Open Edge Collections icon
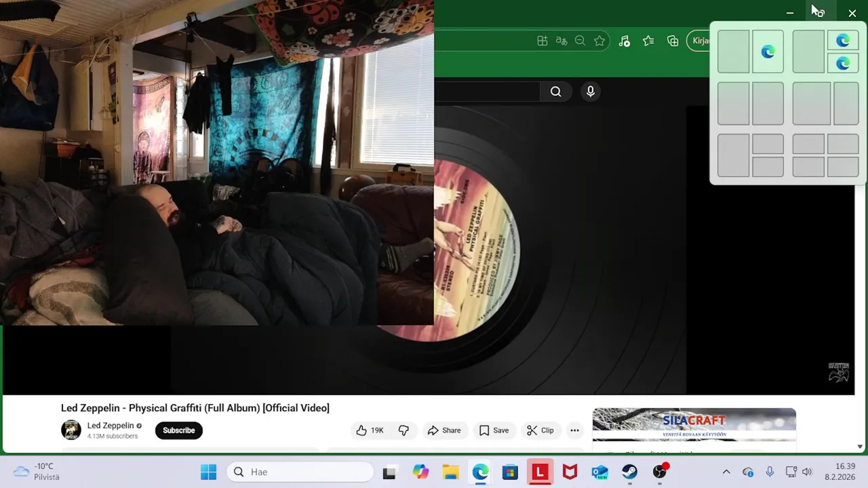The width and height of the screenshot is (868, 488). 673,41
